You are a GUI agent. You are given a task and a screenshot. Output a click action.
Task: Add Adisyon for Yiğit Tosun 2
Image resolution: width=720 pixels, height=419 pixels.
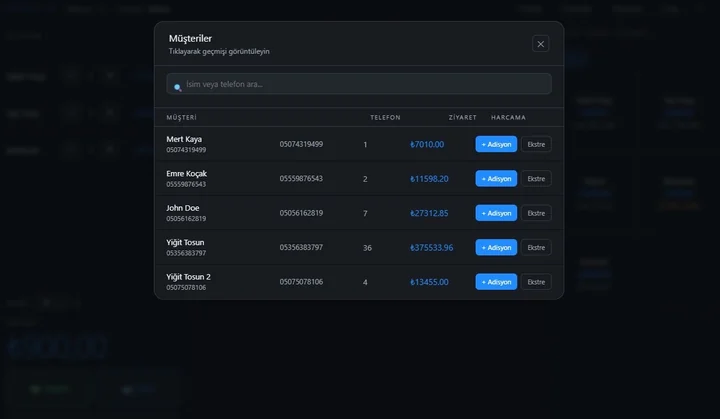coord(496,282)
